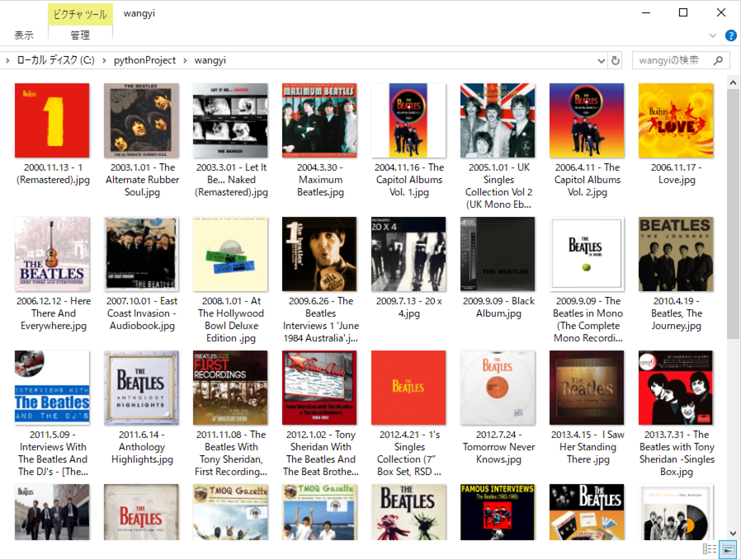Go to pythonProject in the breadcrumb
This screenshot has height=560, width=741.
144,60
